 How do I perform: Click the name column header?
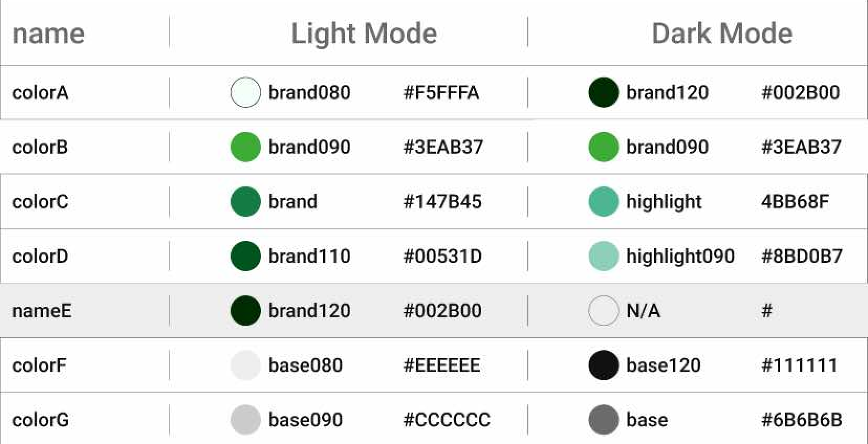48,34
